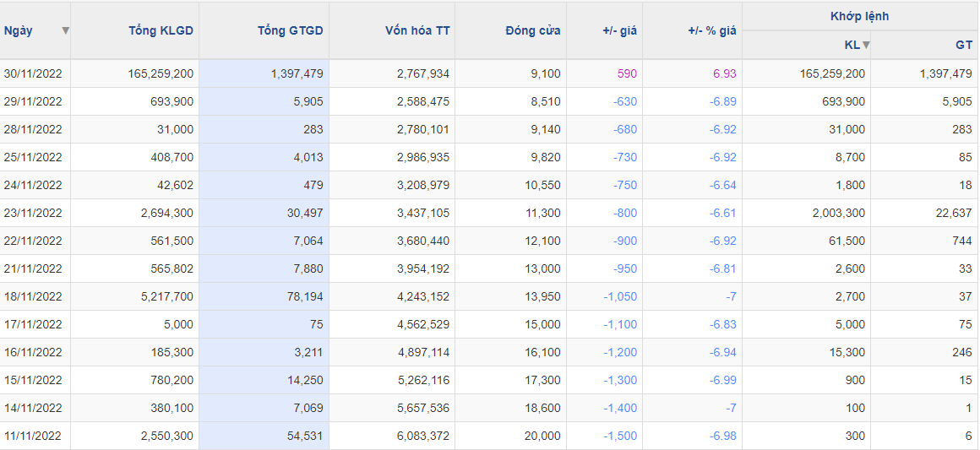
Task: Click the market cap value 6,083,372
Action: click(x=422, y=436)
